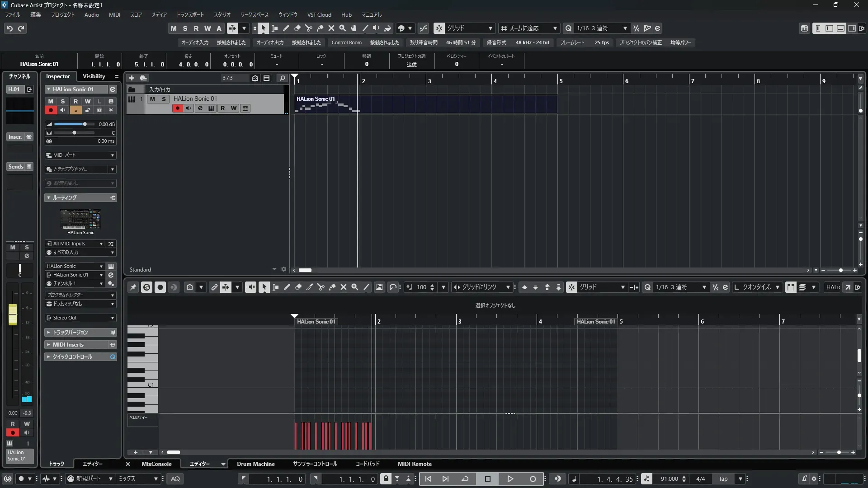The image size is (868, 488).
Task: Open the トランスポート menu
Action: (x=190, y=15)
